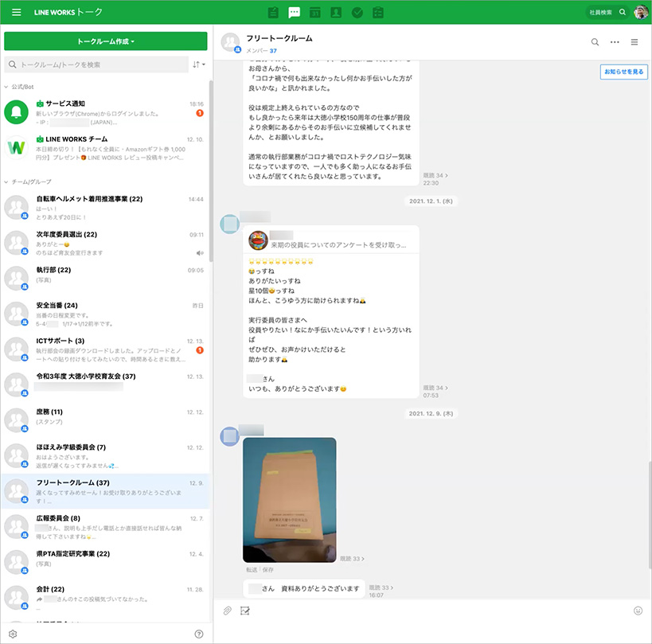The width and height of the screenshot is (652, 644).
Task: Click the member count 37 link
Action: click(x=273, y=51)
